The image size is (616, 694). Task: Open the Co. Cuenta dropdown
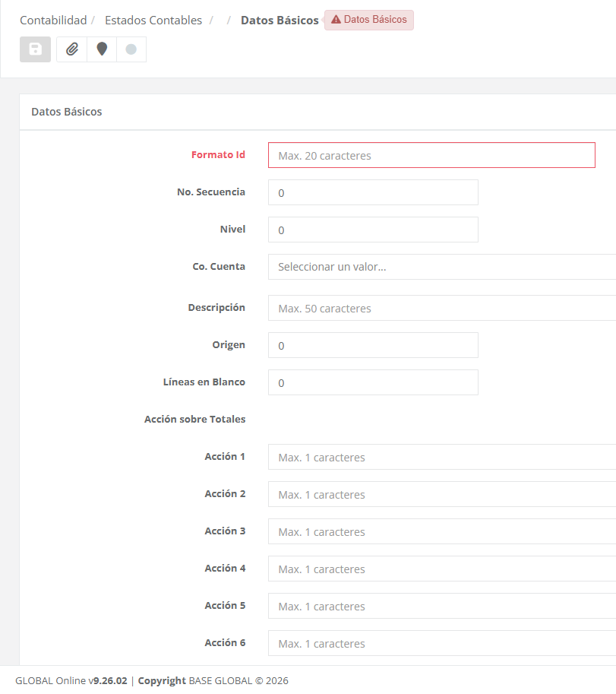pyautogui.click(x=441, y=267)
